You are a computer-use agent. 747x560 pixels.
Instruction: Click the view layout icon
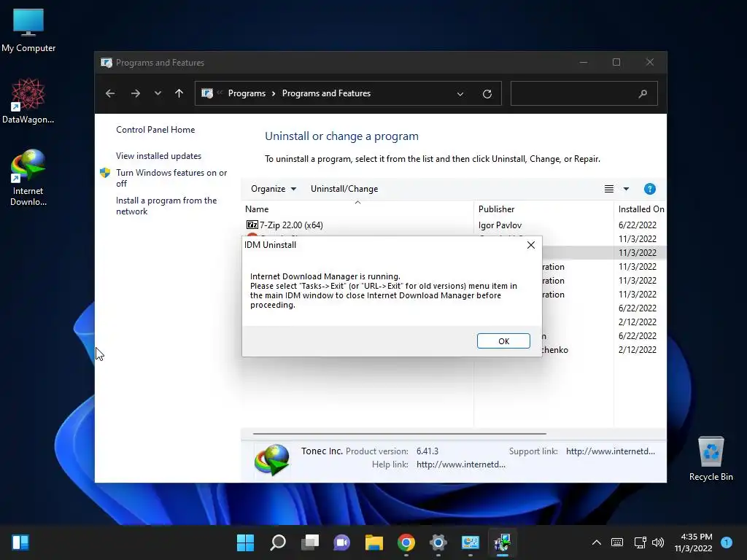pos(609,189)
